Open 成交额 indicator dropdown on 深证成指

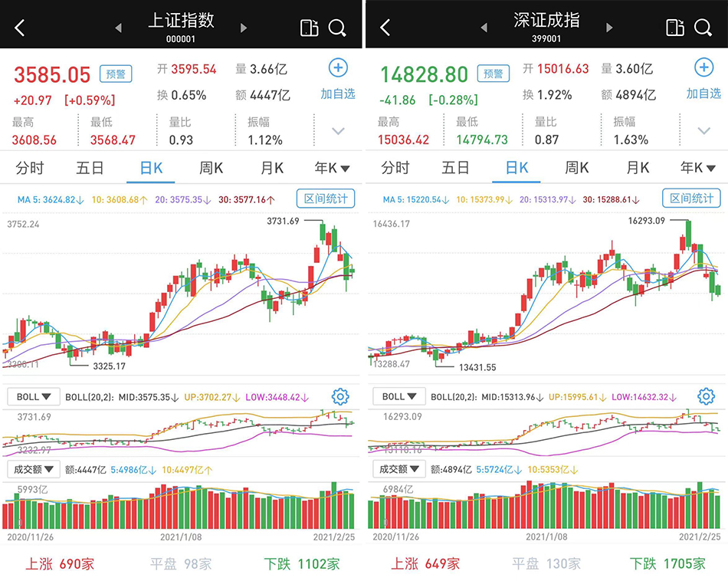(x=398, y=469)
